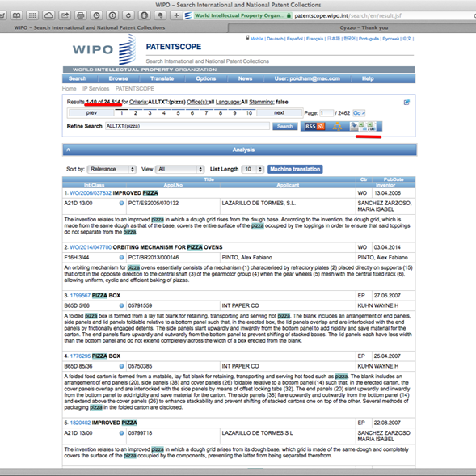The image size is (476, 476).
Task: Open History clock icon in toolbar
Action: [x=96, y=15]
